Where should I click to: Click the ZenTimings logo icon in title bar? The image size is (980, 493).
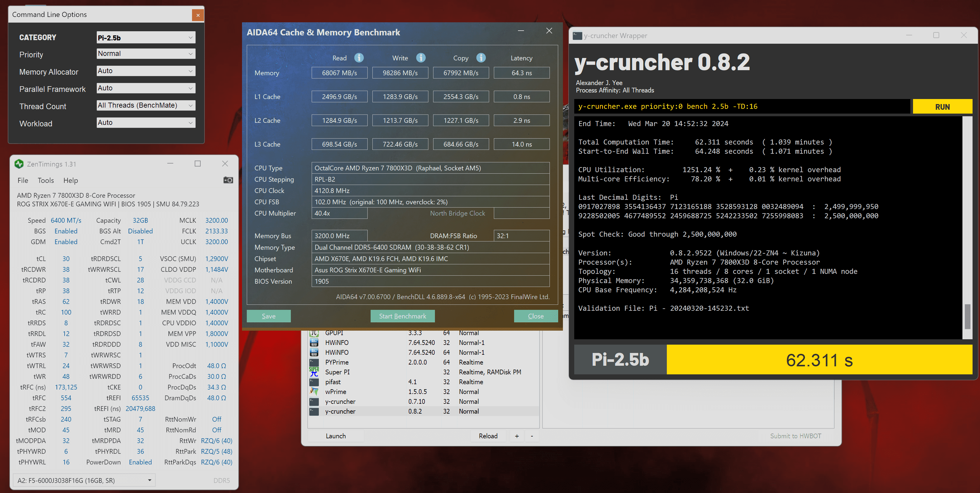pyautogui.click(x=19, y=164)
